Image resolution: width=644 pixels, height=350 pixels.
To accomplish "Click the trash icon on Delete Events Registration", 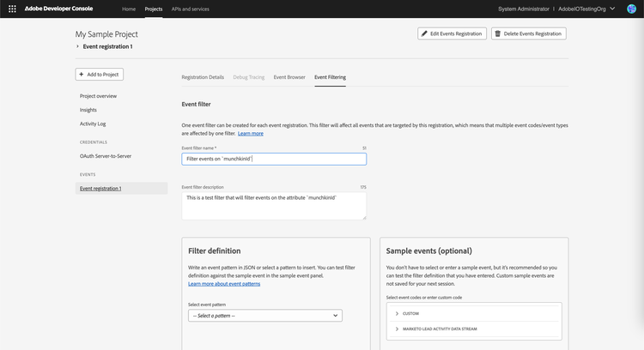I will tap(498, 33).
